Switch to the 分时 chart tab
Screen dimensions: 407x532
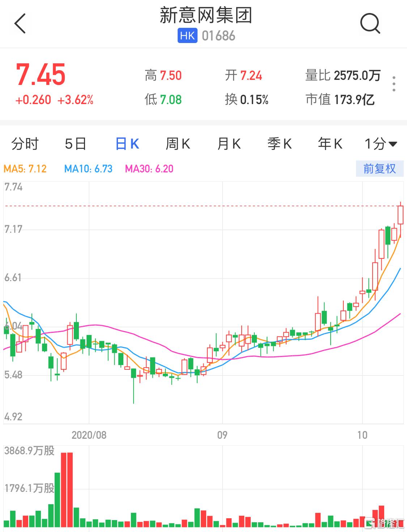[25, 144]
